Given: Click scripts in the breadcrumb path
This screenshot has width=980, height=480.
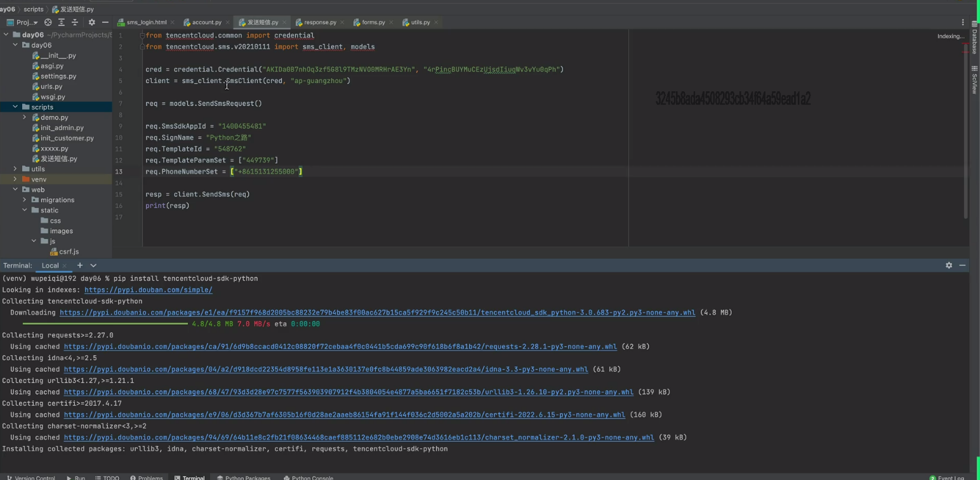Looking at the screenshot, I should point(34,10).
